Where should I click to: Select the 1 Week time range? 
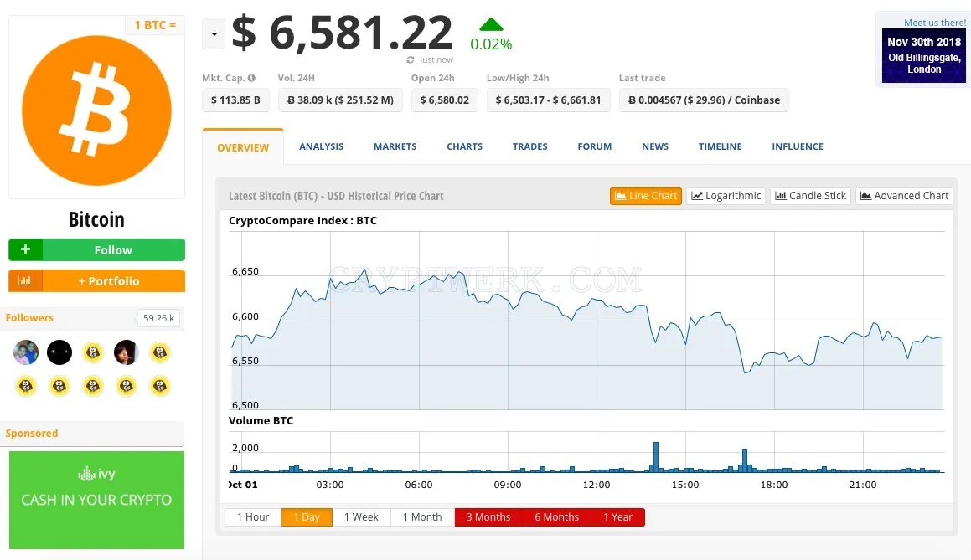(362, 517)
